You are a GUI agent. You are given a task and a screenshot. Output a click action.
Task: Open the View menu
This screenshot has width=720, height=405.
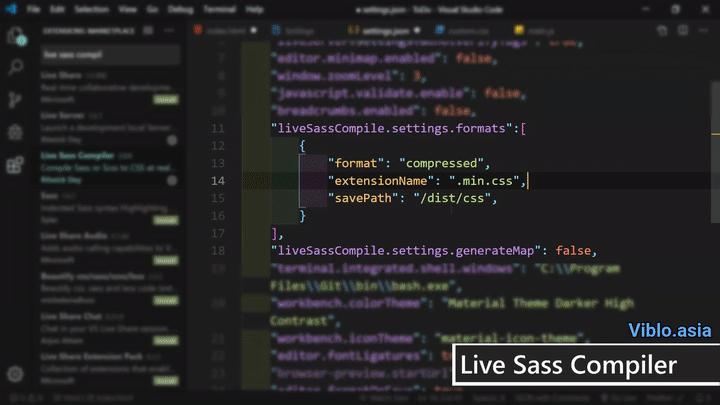point(127,9)
